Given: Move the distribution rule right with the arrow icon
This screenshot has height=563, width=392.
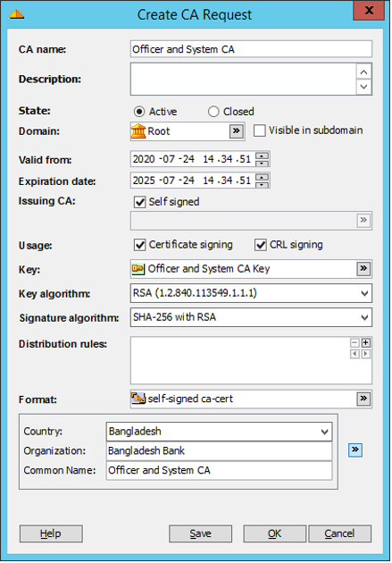Looking at the screenshot, I should pos(365,354).
